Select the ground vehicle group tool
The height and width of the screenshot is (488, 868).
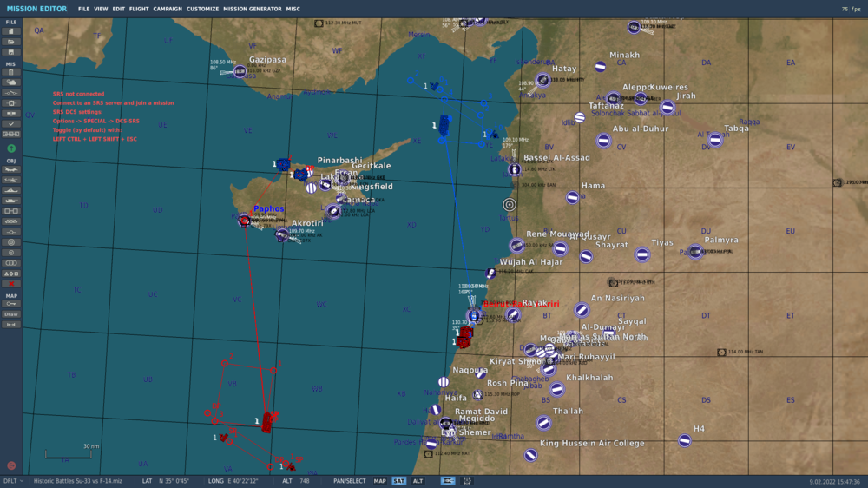[11, 201]
